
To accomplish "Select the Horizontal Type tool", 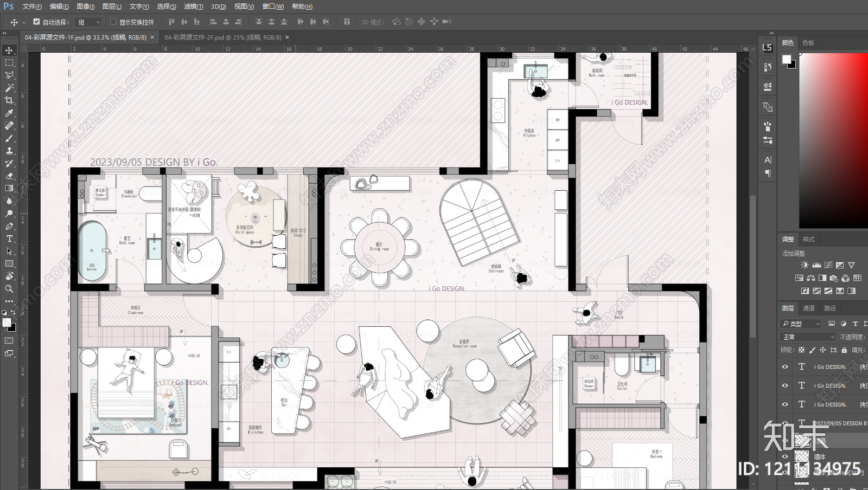I will (x=9, y=238).
